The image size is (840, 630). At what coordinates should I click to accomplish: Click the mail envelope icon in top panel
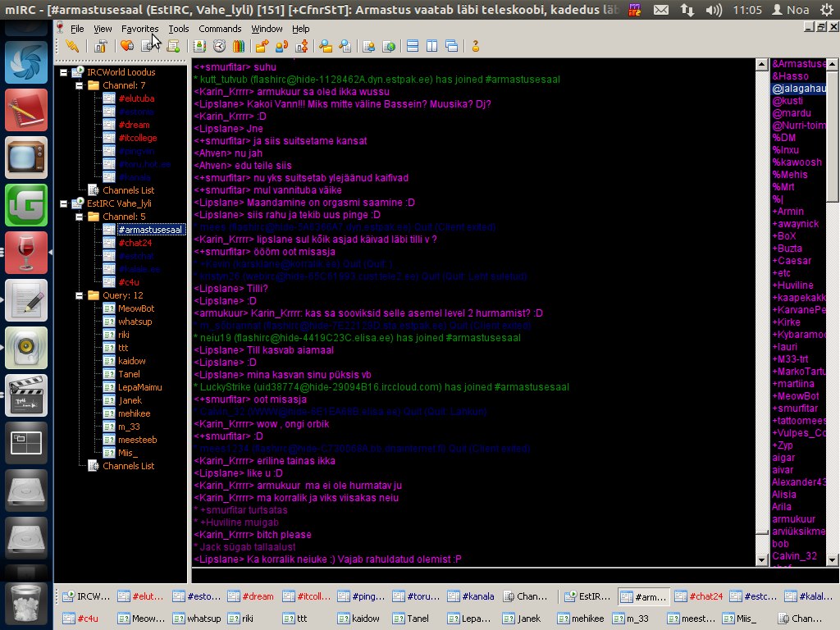pyautogui.click(x=661, y=10)
